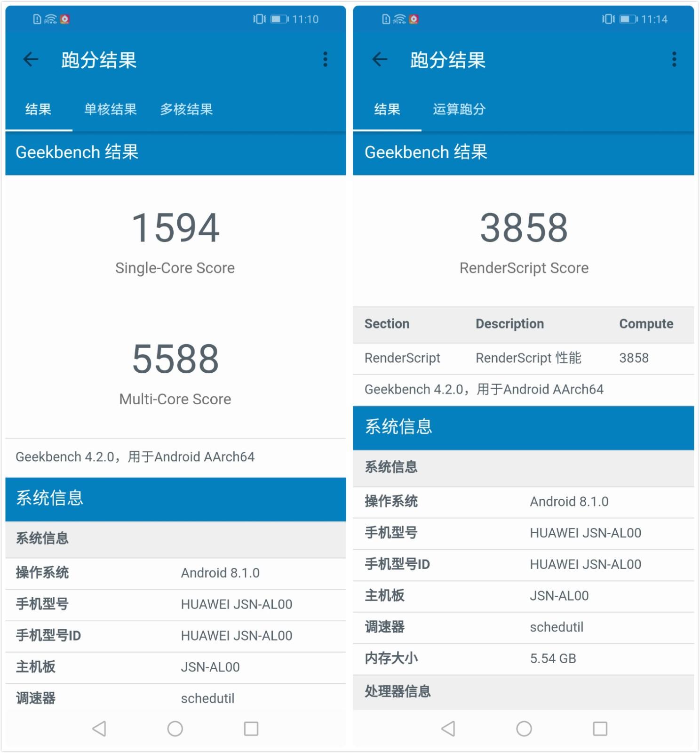Tap Geekbench 4.2.0 version text on right screen

[484, 390]
